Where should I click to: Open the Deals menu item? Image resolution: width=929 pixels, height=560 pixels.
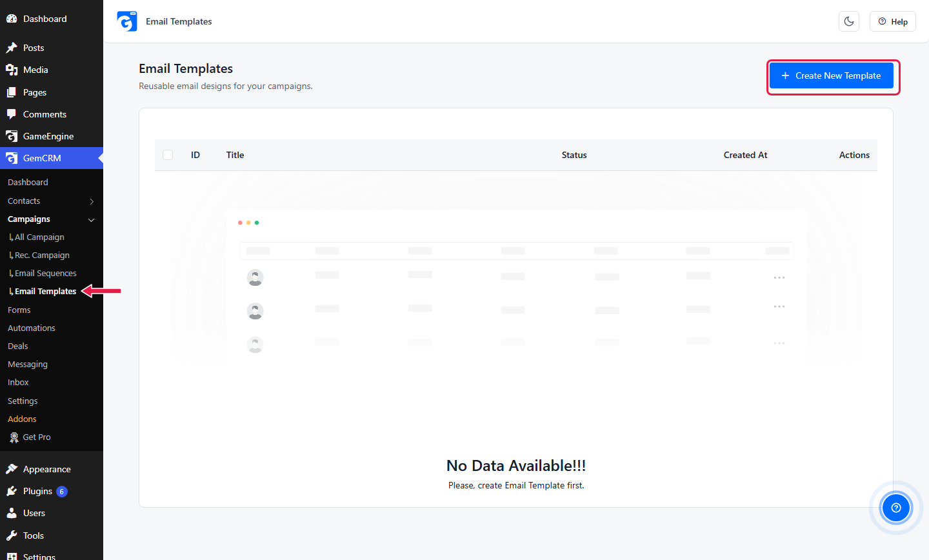coord(18,346)
